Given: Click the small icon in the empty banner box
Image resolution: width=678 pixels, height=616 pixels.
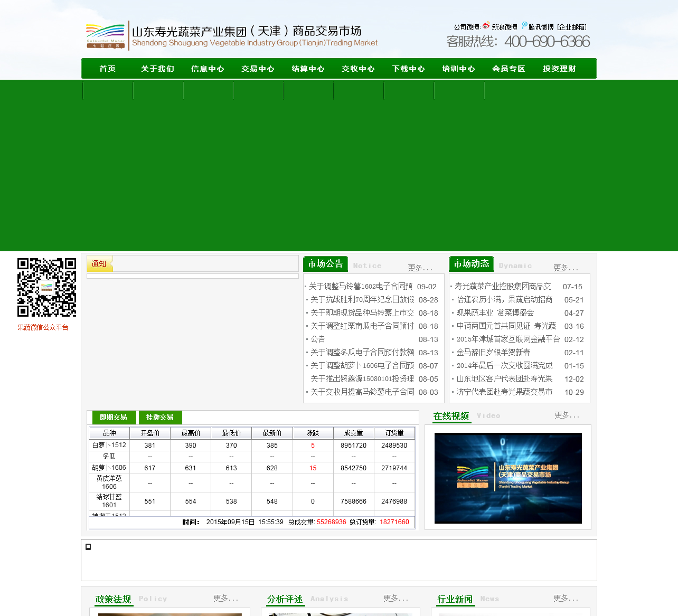Looking at the screenshot, I should tap(88, 547).
